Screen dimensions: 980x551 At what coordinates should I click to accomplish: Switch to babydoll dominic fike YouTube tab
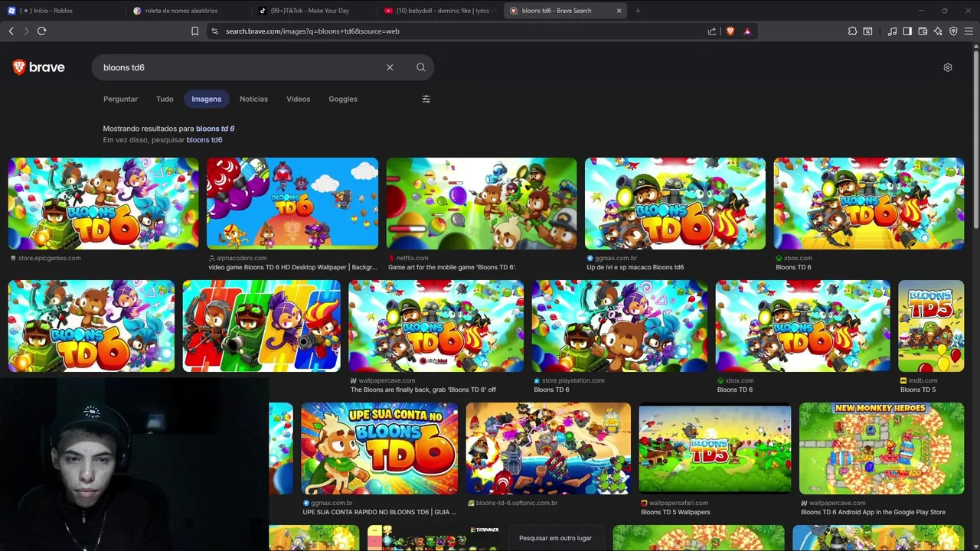point(439,11)
